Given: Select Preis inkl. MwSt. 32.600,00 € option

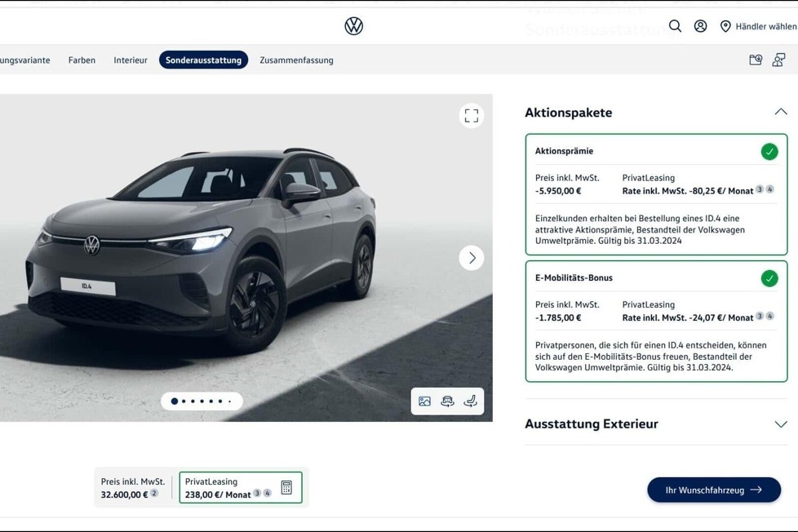Looking at the screenshot, I should [133, 488].
